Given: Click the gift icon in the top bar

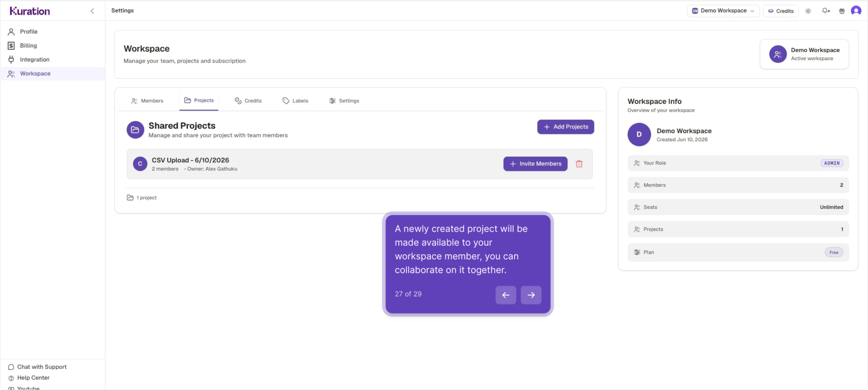Looking at the screenshot, I should click(x=842, y=11).
